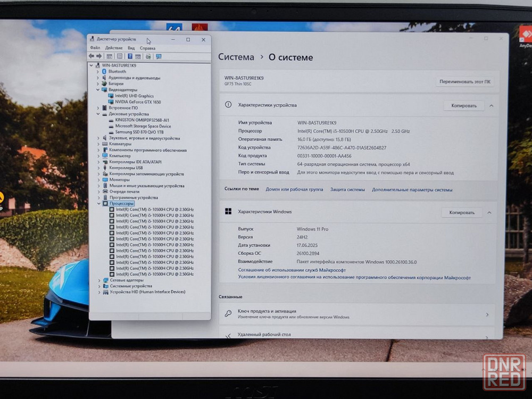The height and width of the screenshot is (399, 532).
Task: Go to Система in the Settings breadcrumb
Action: [236, 57]
